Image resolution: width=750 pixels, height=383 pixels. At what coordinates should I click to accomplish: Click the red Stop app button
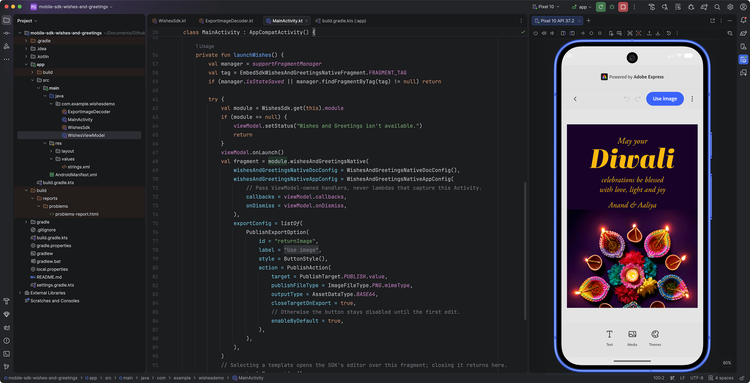tap(623, 7)
